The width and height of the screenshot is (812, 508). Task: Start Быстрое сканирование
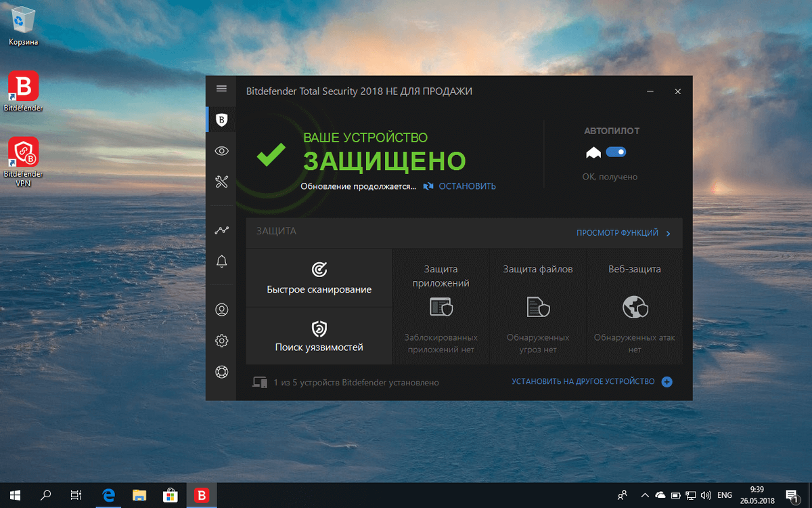pyautogui.click(x=319, y=278)
